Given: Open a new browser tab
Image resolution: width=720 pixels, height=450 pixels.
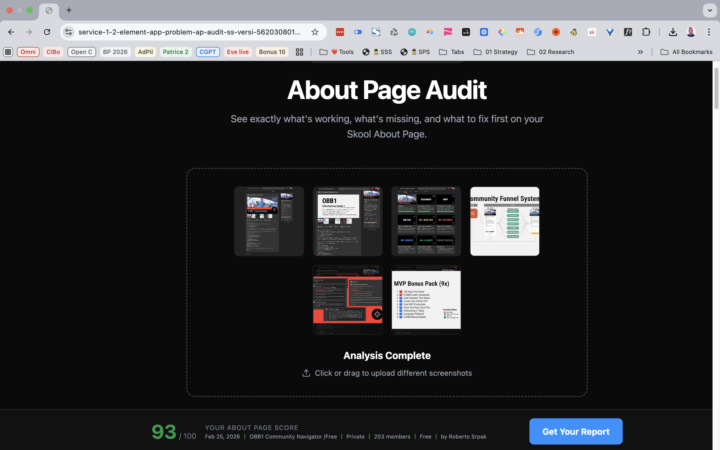Looking at the screenshot, I should tap(69, 10).
